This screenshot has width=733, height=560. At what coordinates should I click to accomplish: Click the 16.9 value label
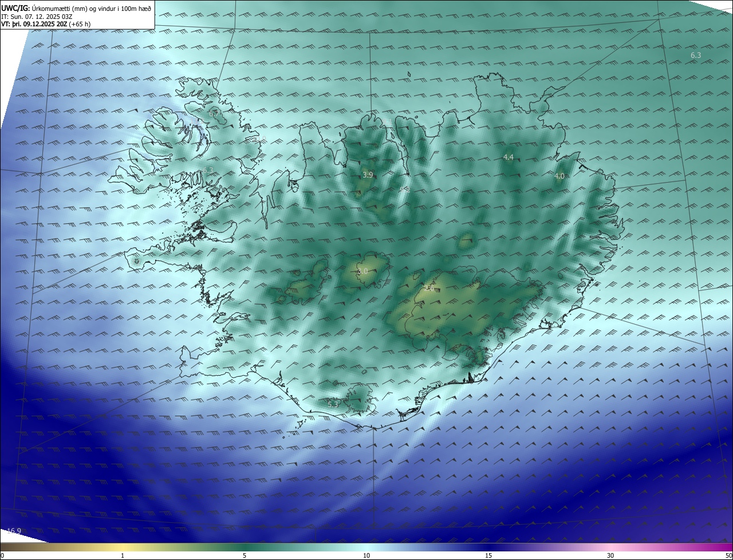[14, 531]
